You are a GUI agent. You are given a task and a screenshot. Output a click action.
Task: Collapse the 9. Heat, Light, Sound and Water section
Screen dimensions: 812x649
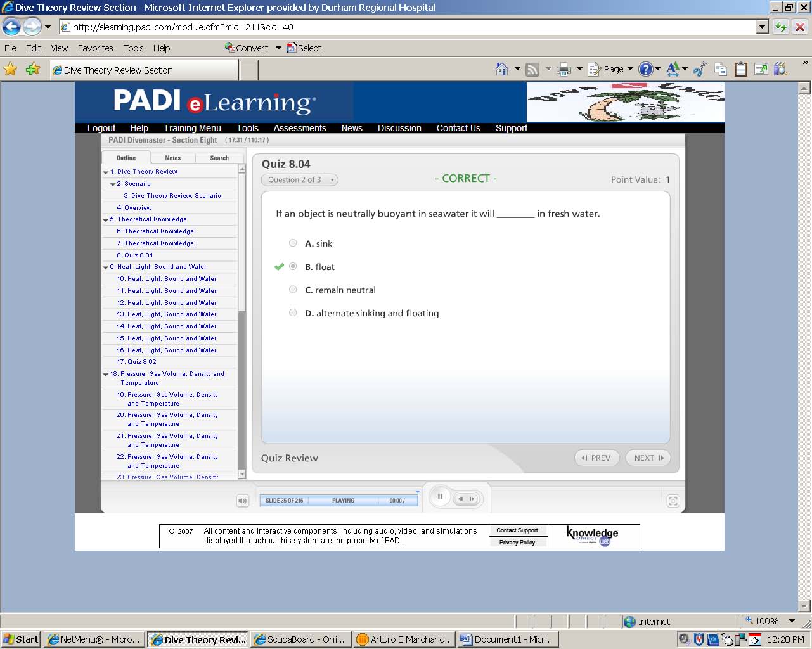(106, 267)
